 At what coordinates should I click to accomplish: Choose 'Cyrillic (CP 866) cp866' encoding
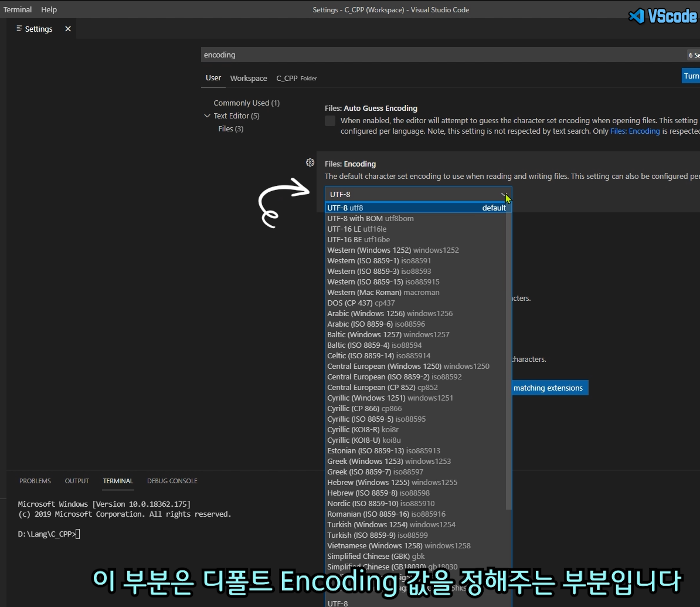(x=416, y=409)
